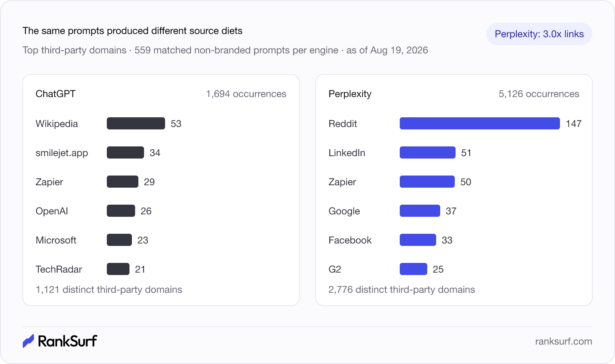Click the LinkedIn row label
Viewport: 615px width, 364px height.
tap(347, 153)
